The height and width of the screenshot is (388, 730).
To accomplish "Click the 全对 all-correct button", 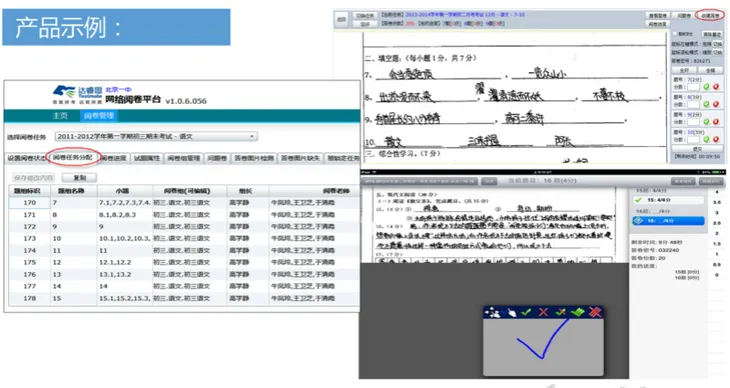I will pos(684,70).
